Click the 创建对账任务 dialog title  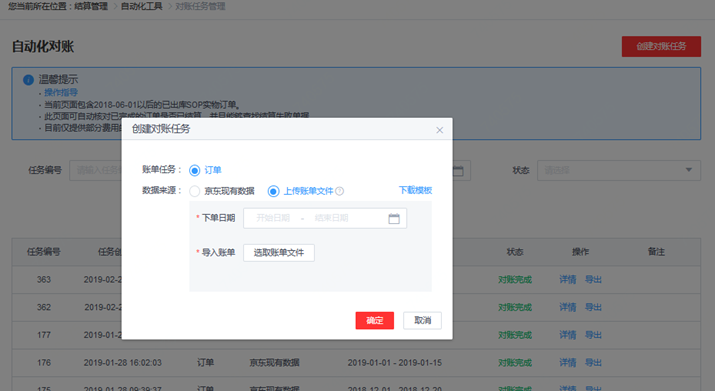click(161, 129)
